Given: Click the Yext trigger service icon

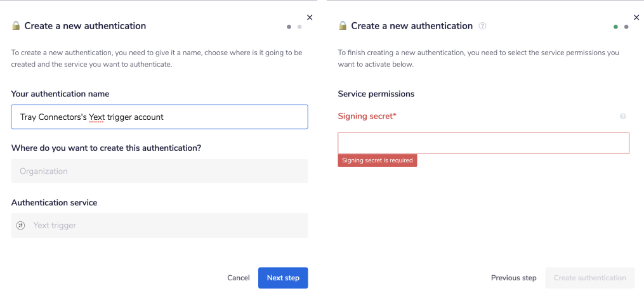Looking at the screenshot, I should point(20,225).
